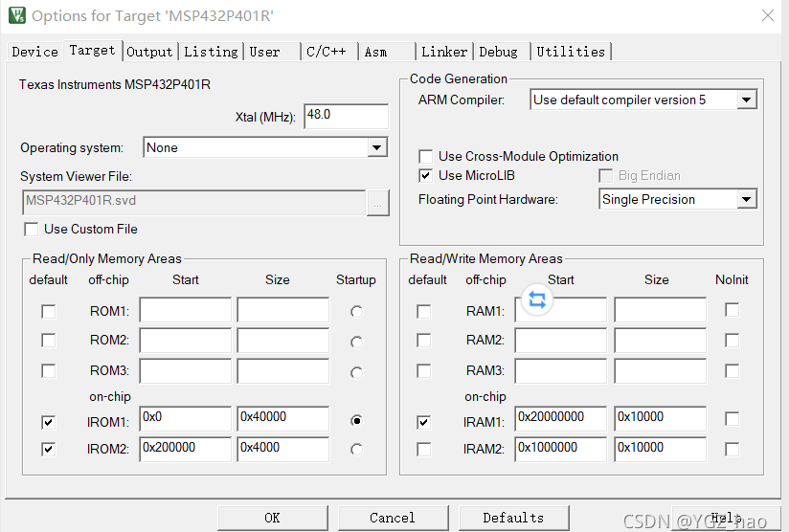The image size is (789, 532).
Task: Check the ROM2 default checkbox
Action: [48, 341]
